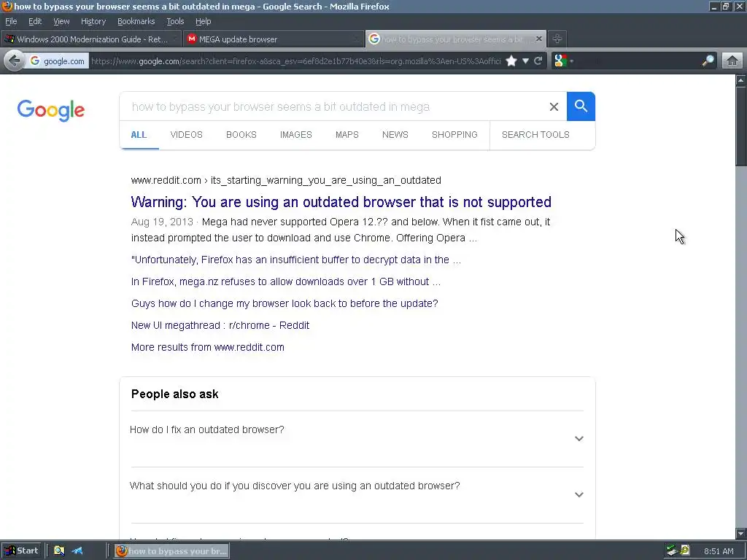The image size is (747, 560).
Task: Open the 'Warning: You are using an outdated browser' result
Action: (x=341, y=202)
